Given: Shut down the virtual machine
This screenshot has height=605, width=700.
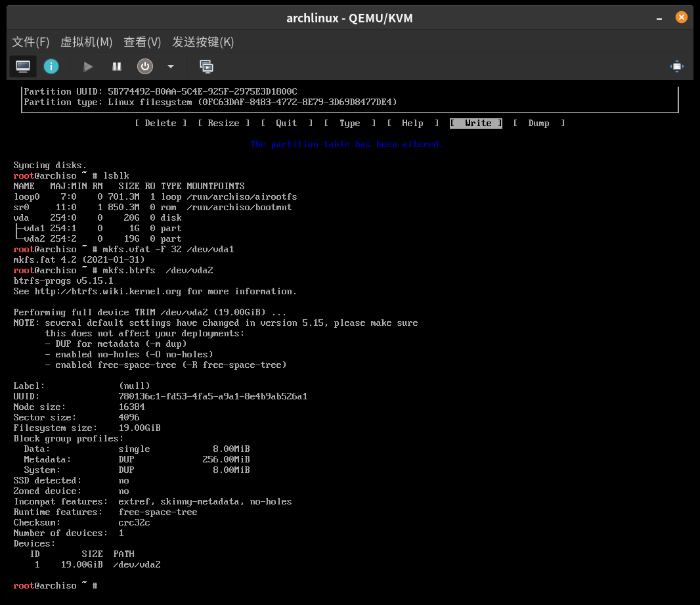Looking at the screenshot, I should click(x=144, y=66).
